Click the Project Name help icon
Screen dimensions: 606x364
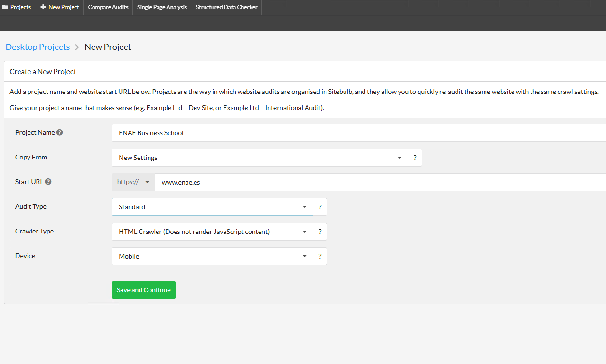click(x=60, y=132)
